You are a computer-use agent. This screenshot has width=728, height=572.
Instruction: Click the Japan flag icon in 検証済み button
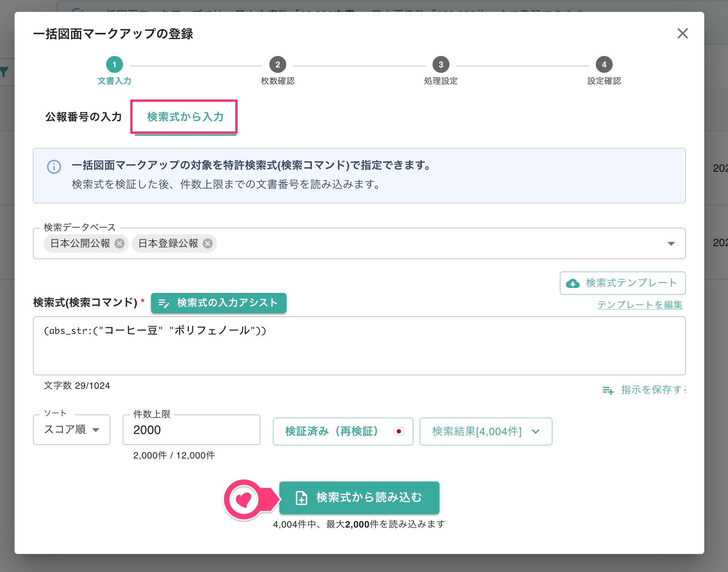click(399, 431)
